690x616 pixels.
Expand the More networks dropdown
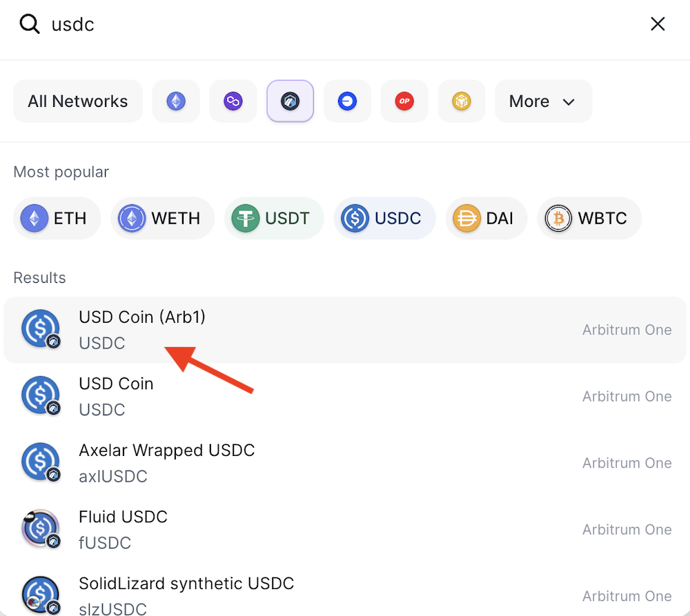click(x=543, y=101)
